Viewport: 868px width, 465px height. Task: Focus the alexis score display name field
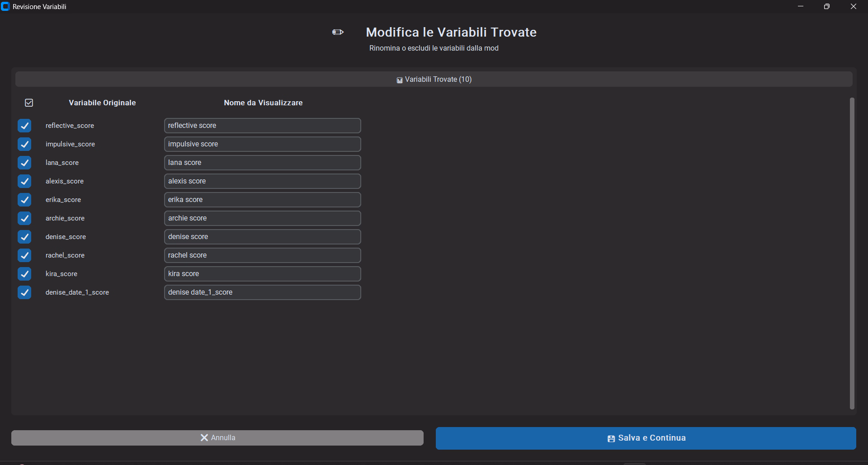[262, 181]
